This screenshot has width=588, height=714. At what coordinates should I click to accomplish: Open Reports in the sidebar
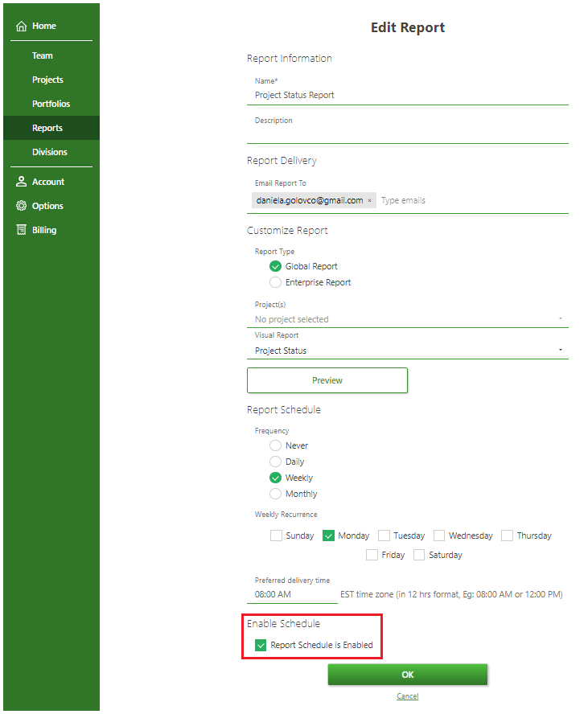coord(47,128)
